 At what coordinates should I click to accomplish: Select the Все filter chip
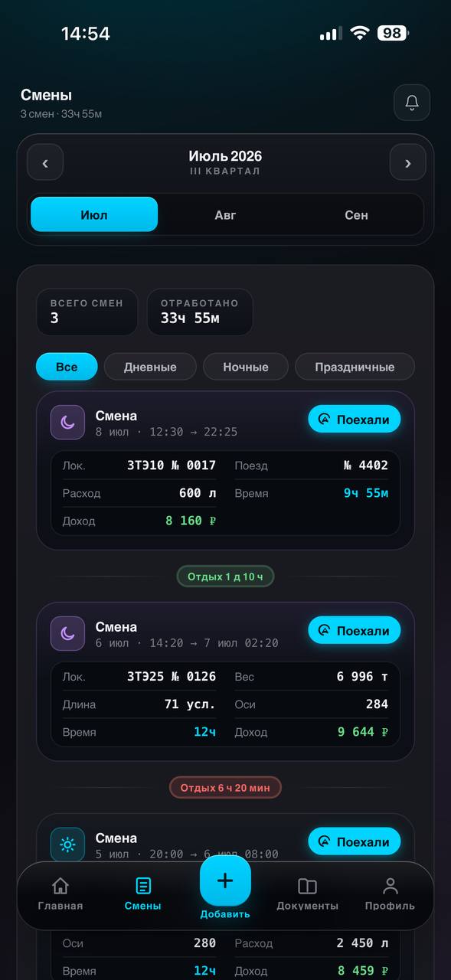click(67, 367)
